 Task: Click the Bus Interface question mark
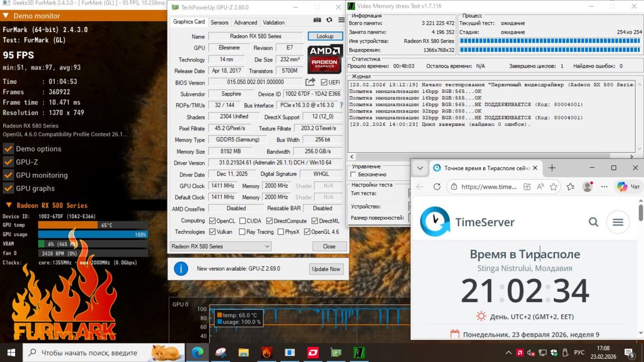341,105
